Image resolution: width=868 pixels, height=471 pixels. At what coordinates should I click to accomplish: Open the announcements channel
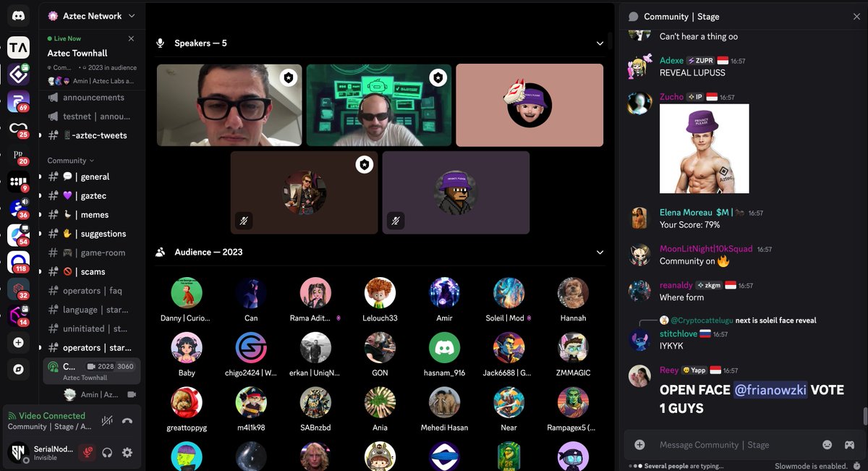click(95, 97)
